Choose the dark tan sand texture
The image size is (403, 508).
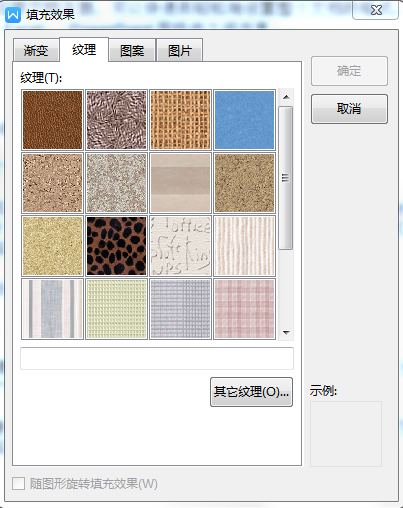tap(244, 183)
